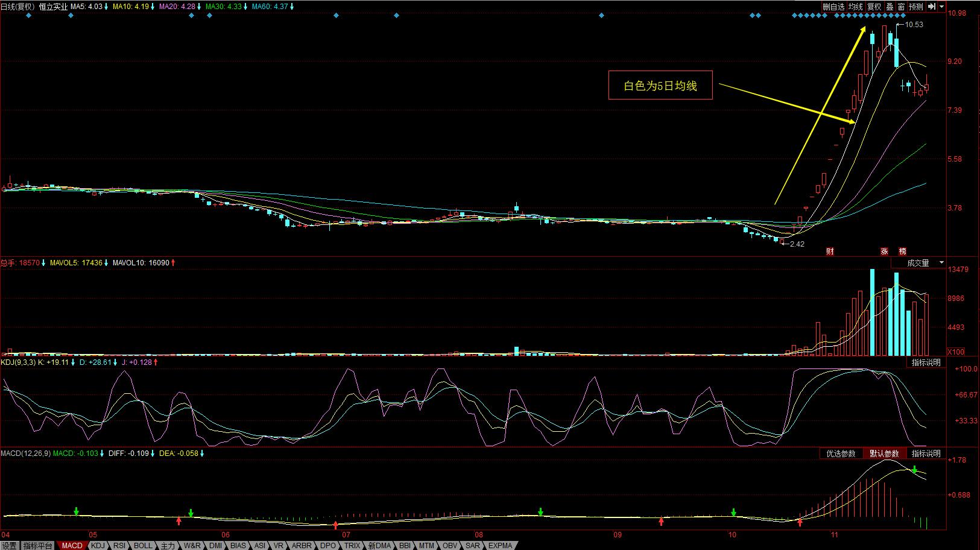Click the MA20: 4.28 label
The width and height of the screenshot is (980, 550).
pyautogui.click(x=178, y=7)
